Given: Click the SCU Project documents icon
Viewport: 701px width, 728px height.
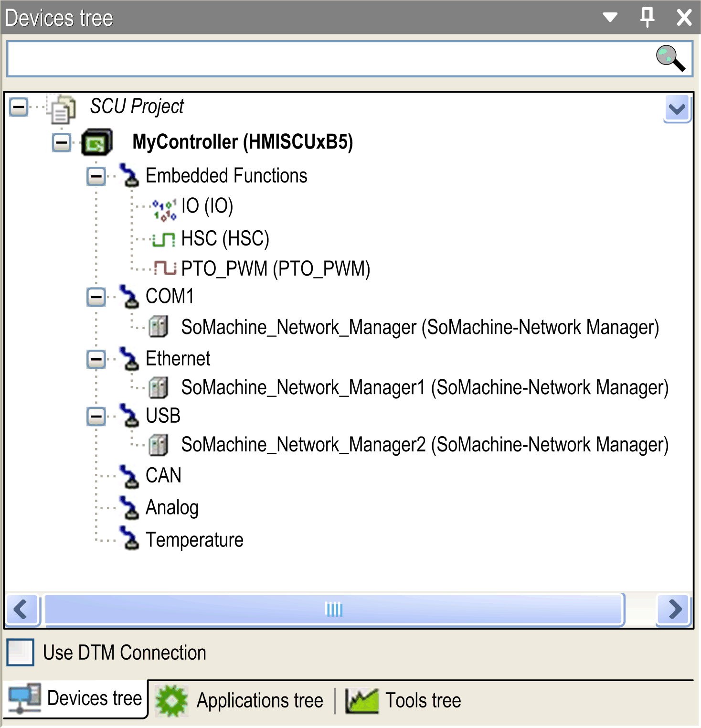Looking at the screenshot, I should click(x=61, y=108).
